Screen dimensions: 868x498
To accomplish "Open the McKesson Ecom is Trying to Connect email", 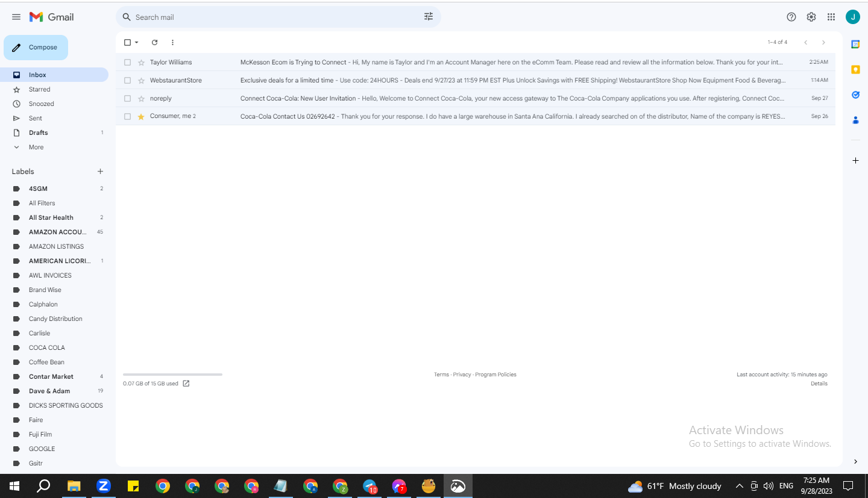I will pyautogui.click(x=476, y=62).
